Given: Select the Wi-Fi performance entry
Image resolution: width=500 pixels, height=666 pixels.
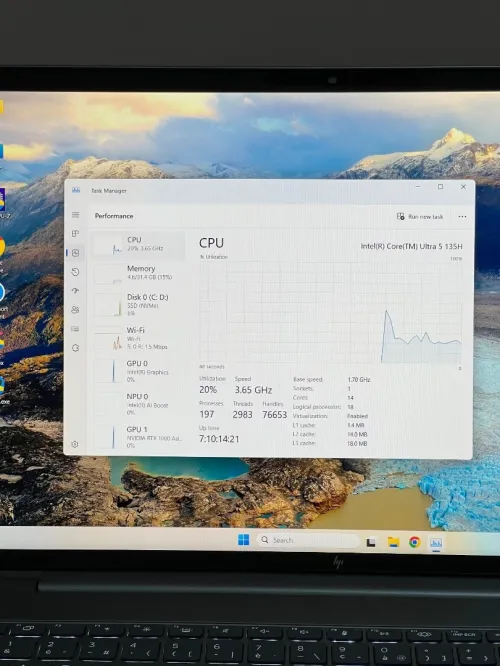Looking at the screenshot, I should coord(138,338).
